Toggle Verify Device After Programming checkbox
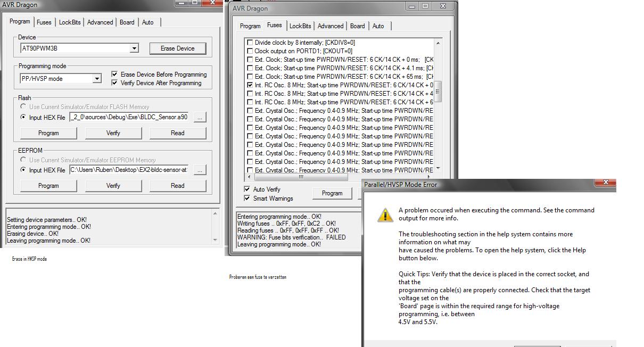Viewport: 644px width, 347px height. pyautogui.click(x=114, y=83)
